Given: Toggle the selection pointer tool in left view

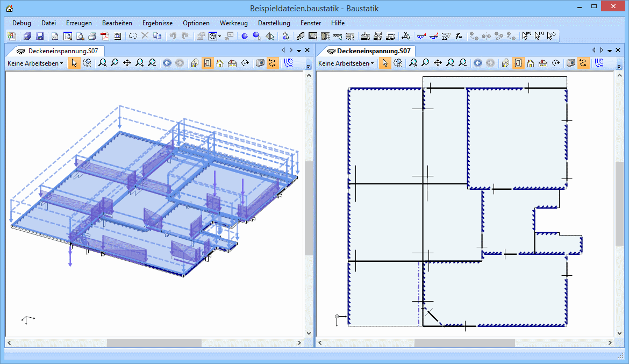Looking at the screenshot, I should tap(74, 63).
